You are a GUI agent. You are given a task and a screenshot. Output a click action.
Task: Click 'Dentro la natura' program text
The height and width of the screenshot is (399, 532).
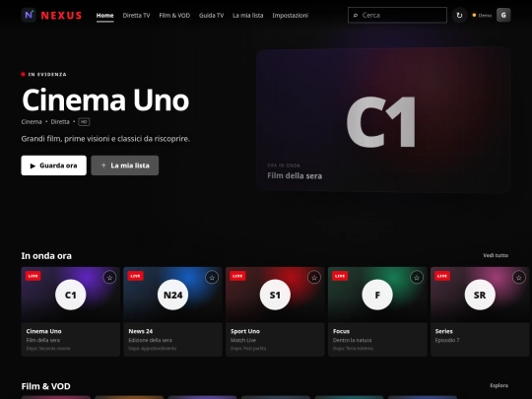[x=352, y=340]
